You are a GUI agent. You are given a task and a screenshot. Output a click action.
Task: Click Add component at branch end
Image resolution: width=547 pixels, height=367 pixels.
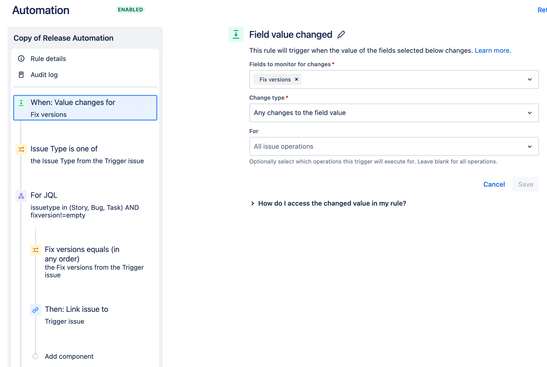point(69,357)
